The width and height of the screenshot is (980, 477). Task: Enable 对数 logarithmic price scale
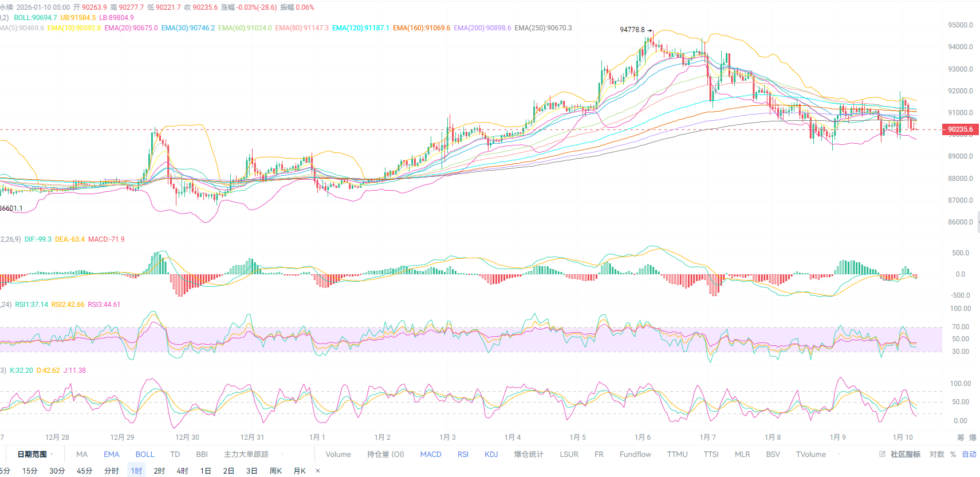point(936,454)
